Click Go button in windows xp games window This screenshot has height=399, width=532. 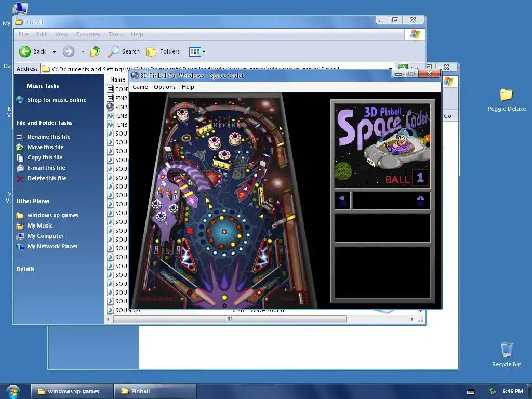pyautogui.click(x=447, y=116)
